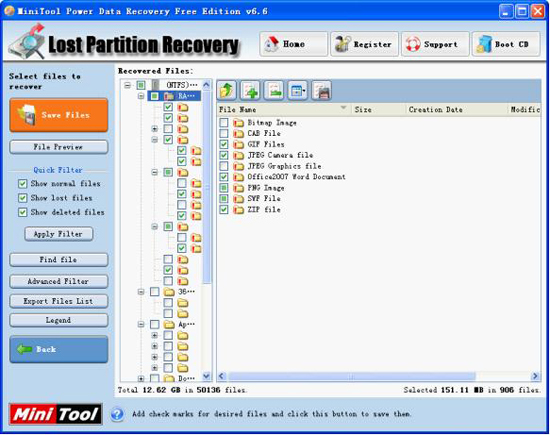This screenshot has height=435, width=550.
Task: Collapse the Ap... folder tree node
Action: tap(141, 324)
